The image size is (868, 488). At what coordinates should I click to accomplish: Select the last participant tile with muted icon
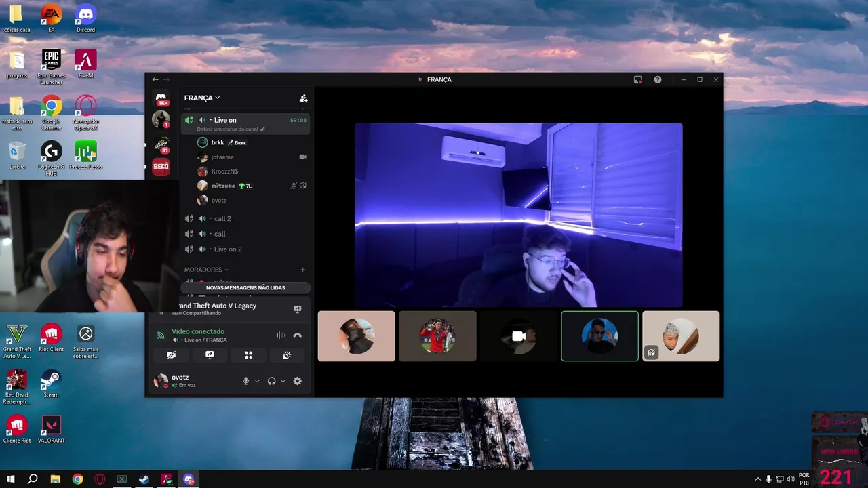coord(681,336)
